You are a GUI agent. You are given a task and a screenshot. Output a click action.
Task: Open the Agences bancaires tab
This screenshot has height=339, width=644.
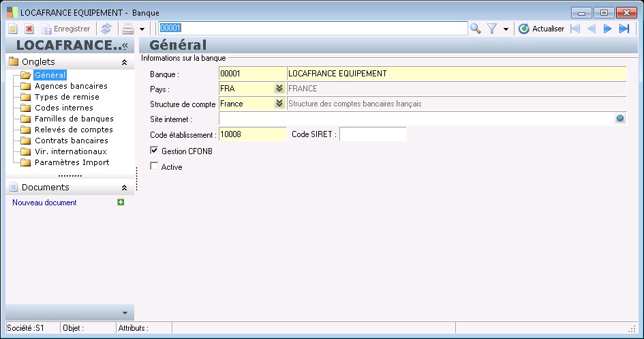click(x=71, y=86)
